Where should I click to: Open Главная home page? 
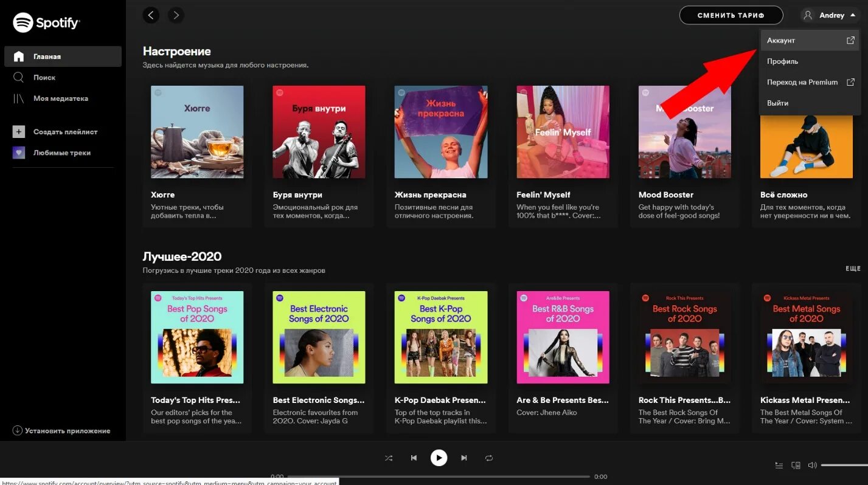[x=63, y=57]
